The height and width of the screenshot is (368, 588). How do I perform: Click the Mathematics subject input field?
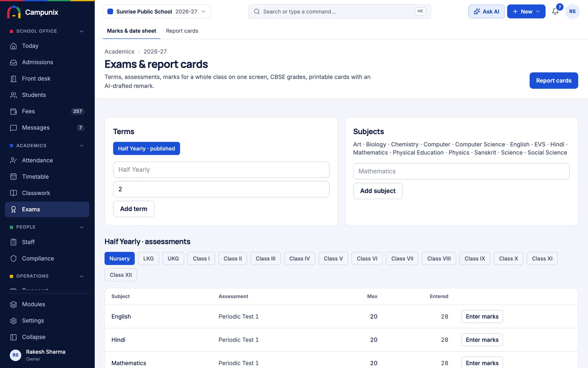tap(461, 171)
